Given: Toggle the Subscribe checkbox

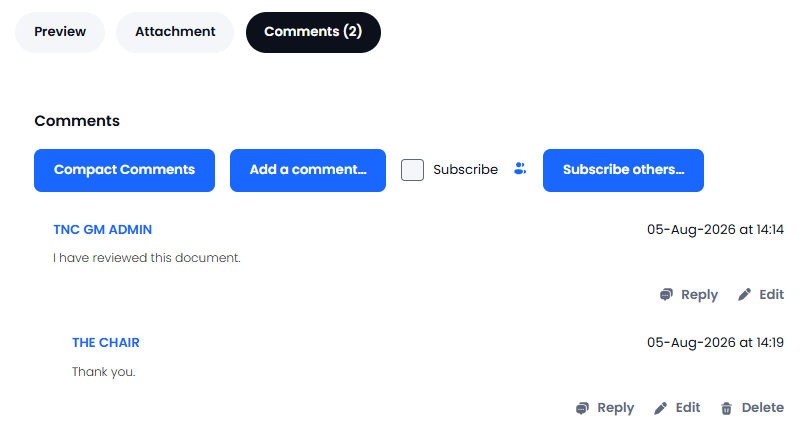Looking at the screenshot, I should click(412, 170).
